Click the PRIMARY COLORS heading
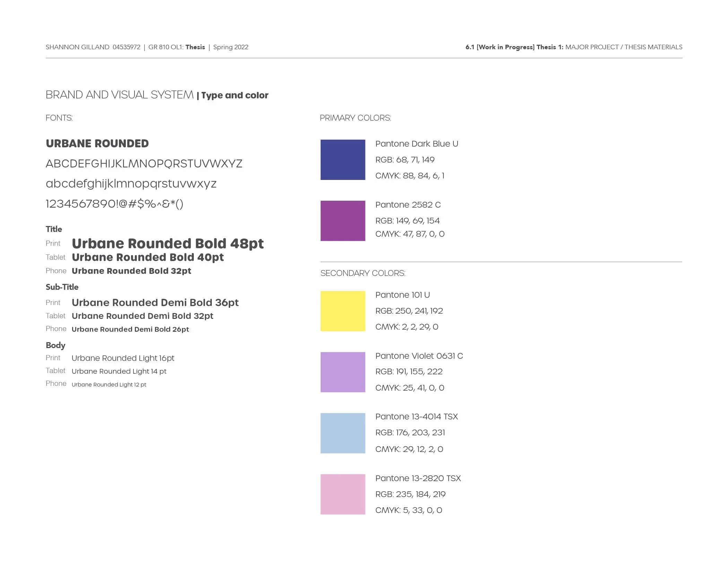Image resolution: width=728 pixels, height=572 pixels. point(355,118)
